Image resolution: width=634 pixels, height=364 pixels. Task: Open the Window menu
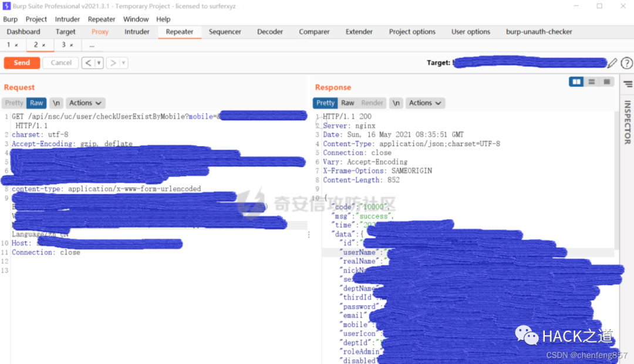click(x=136, y=19)
